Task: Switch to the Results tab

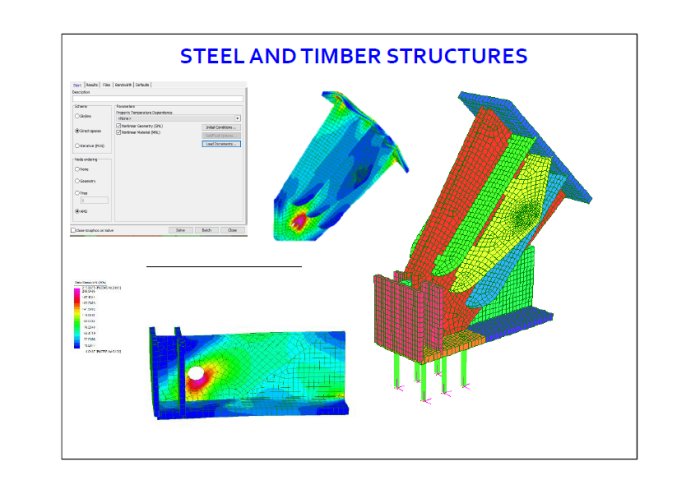Action: coord(91,86)
